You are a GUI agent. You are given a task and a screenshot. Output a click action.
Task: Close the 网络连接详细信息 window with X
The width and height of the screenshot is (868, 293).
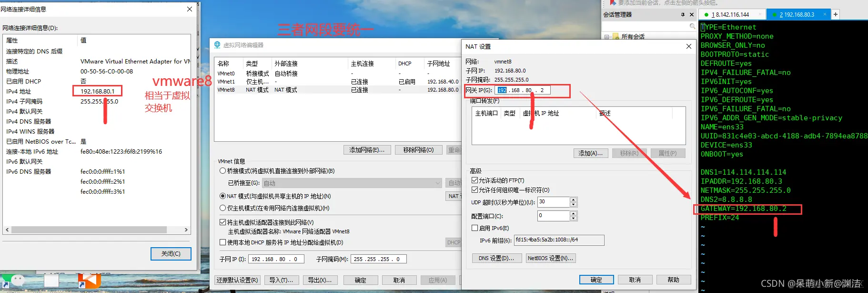190,9
